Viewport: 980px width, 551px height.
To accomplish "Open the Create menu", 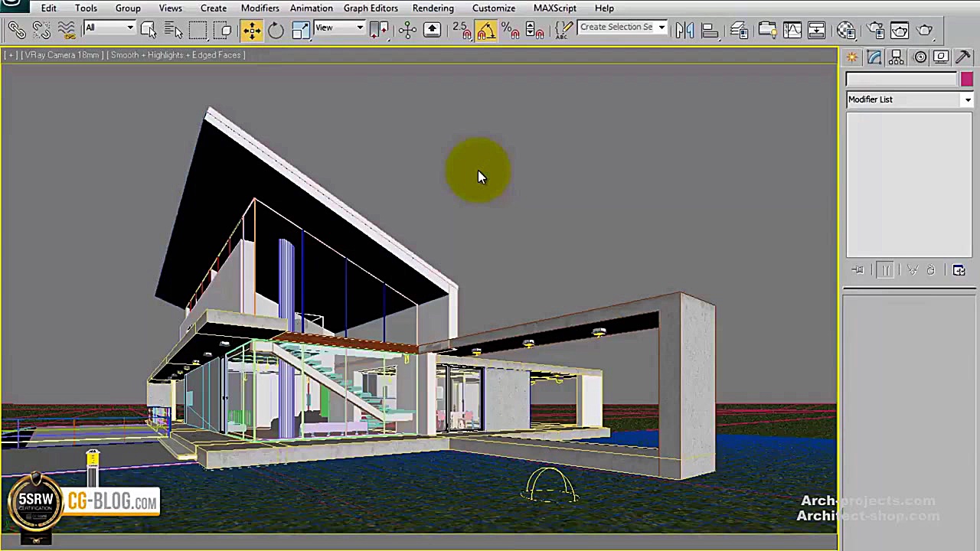I will pos(214,8).
